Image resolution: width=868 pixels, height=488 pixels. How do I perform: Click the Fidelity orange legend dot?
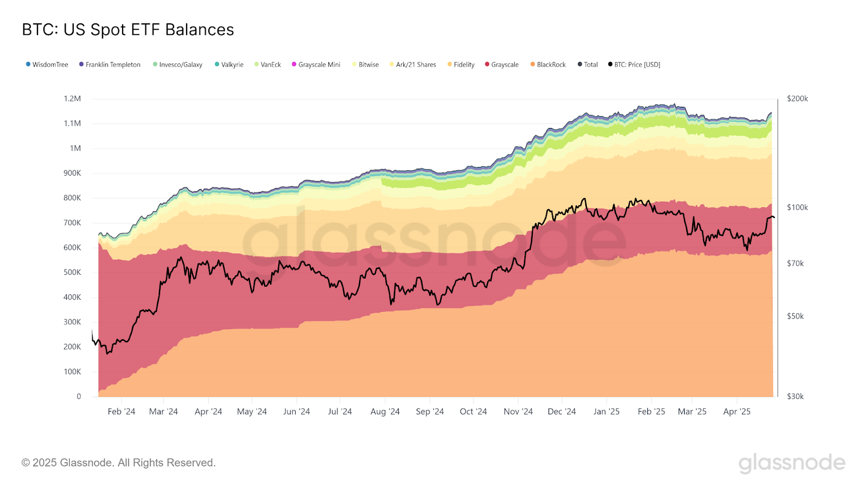(x=450, y=64)
